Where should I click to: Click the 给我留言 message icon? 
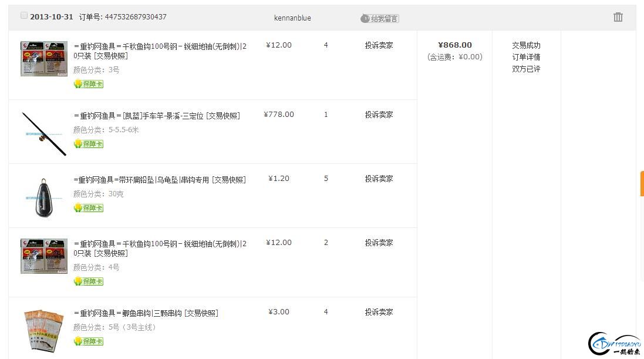pos(379,18)
